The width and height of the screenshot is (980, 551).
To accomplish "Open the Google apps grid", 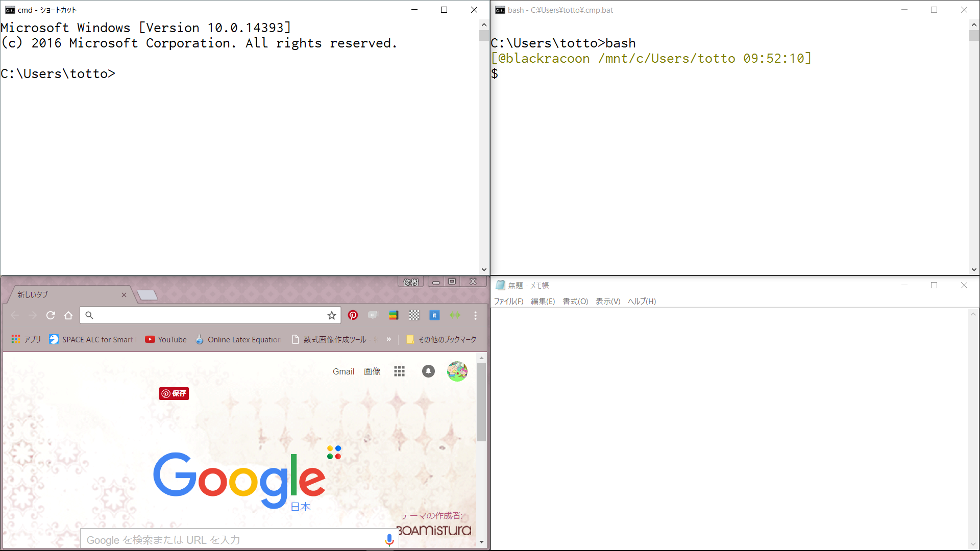I will click(399, 371).
